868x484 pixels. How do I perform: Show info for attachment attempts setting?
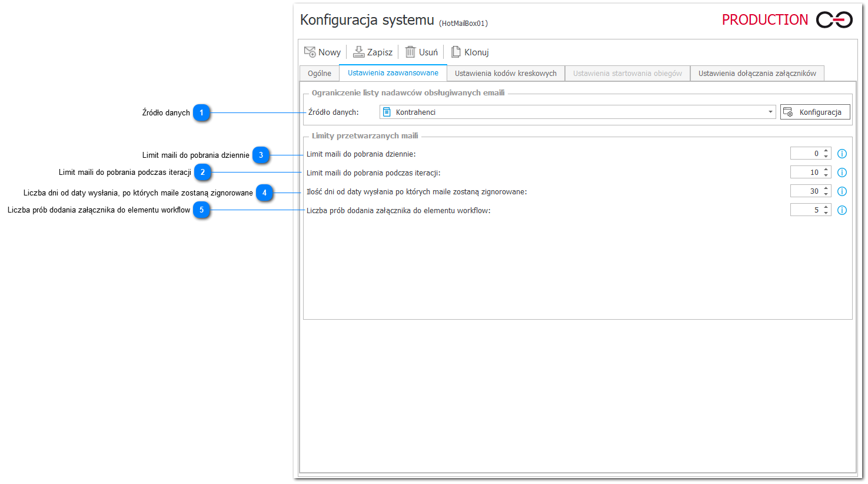coord(842,210)
